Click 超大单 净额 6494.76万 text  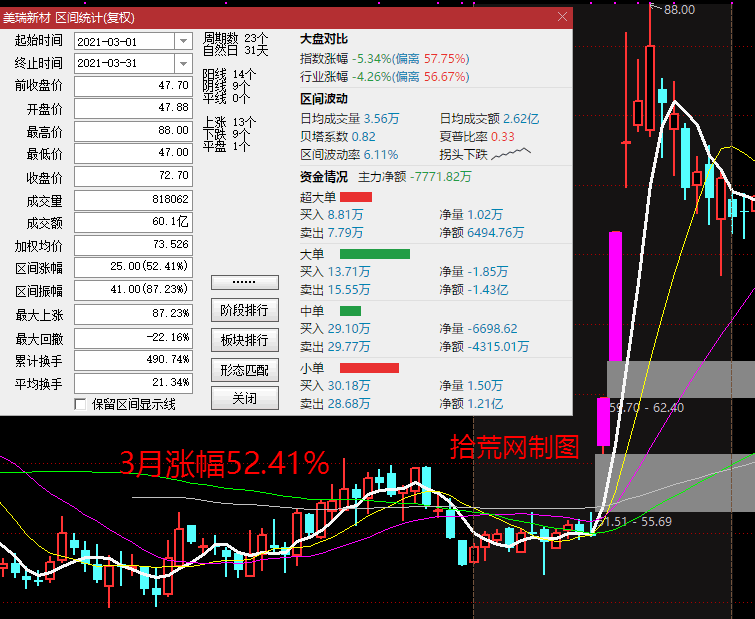click(x=482, y=233)
